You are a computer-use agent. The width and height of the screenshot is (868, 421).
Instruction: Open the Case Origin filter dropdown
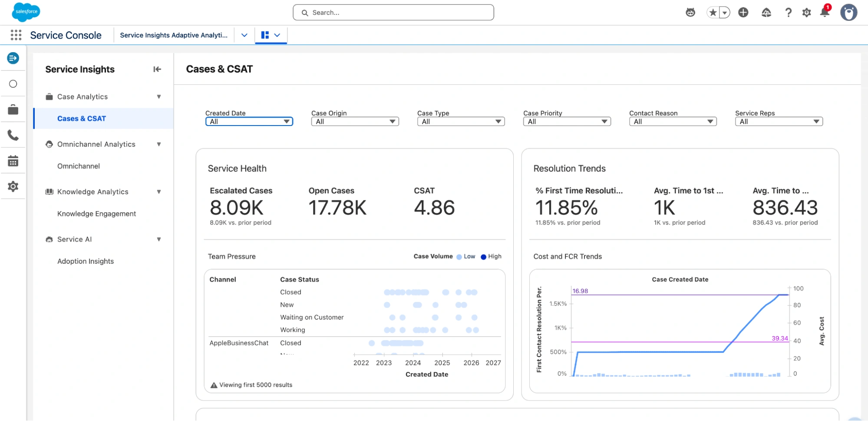[355, 122]
